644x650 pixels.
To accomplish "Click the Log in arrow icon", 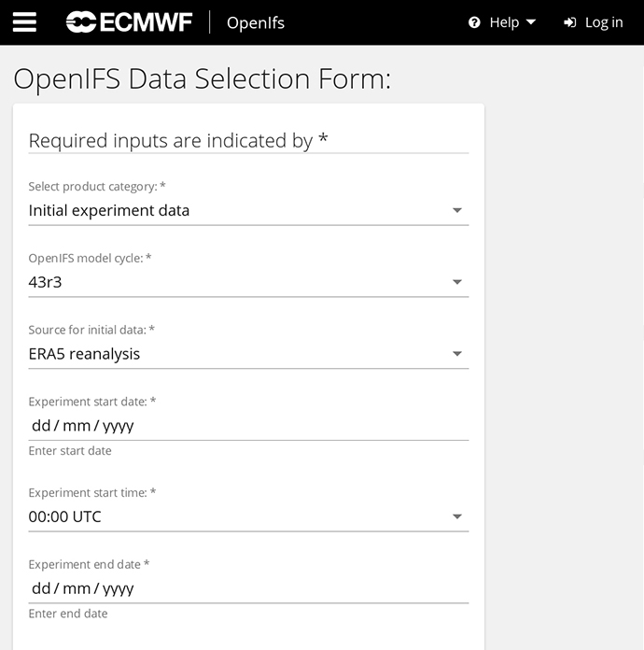I will click(570, 22).
